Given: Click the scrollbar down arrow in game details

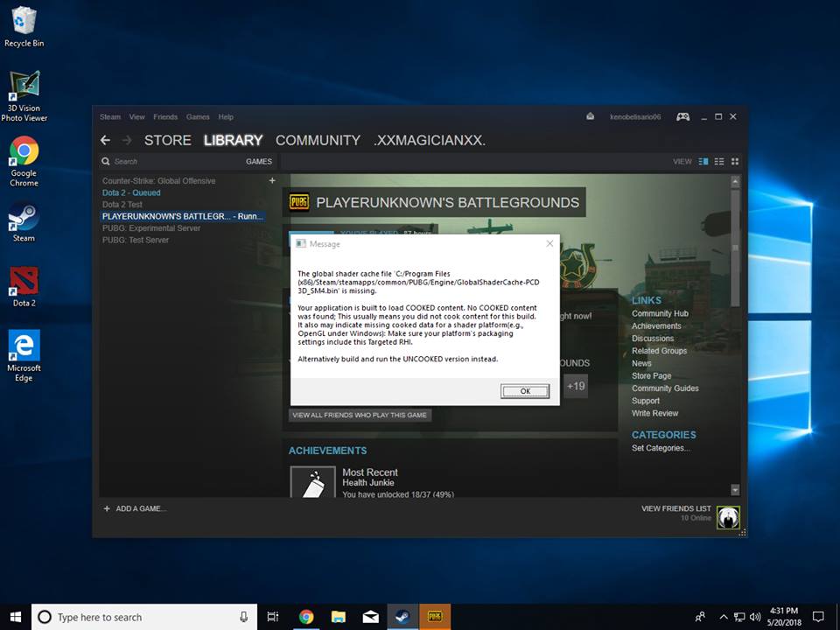Looking at the screenshot, I should [735, 490].
